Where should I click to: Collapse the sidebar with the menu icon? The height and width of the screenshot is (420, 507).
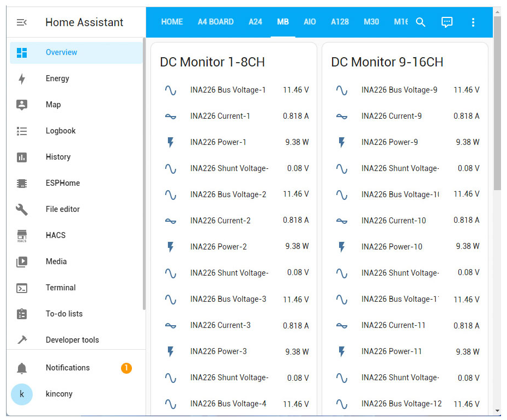point(22,22)
